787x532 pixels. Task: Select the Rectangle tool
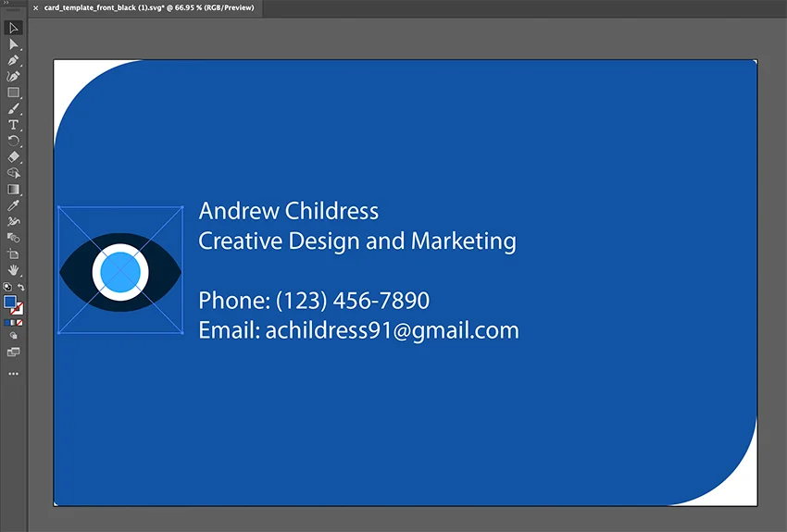click(x=13, y=93)
